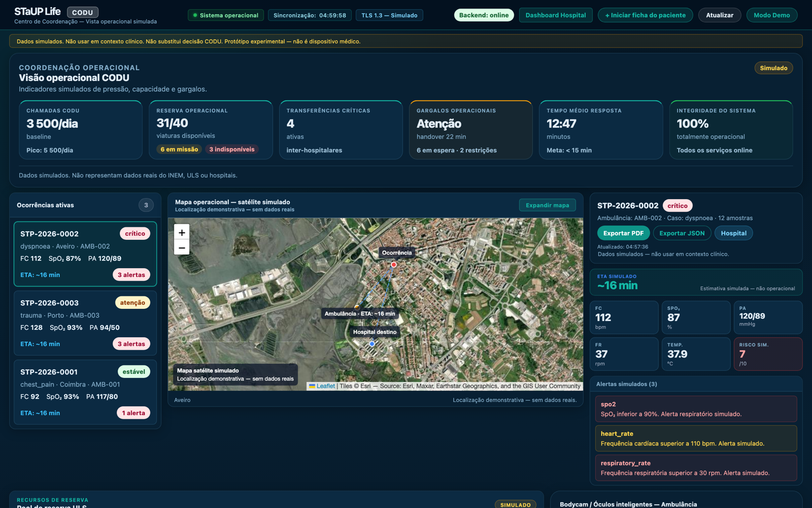Open the Chamadas CODU indicator card
The height and width of the screenshot is (508, 812).
pyautogui.click(x=81, y=130)
